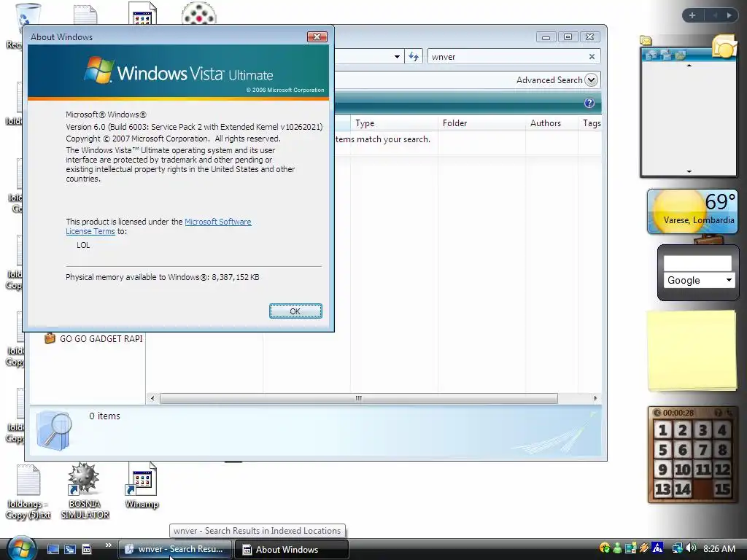Image resolution: width=747 pixels, height=560 pixels.
Task: Expand the Advanced Search panel
Action: coord(591,80)
